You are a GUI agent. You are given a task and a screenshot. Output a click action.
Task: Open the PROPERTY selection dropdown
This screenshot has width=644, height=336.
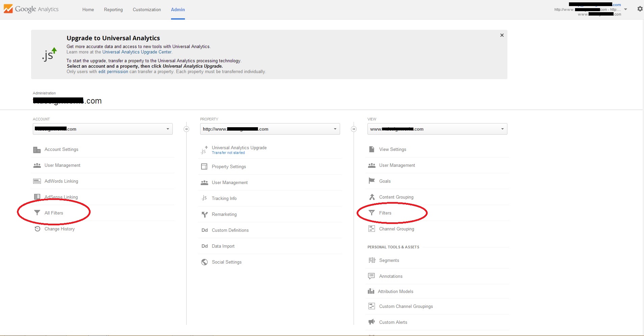270,129
